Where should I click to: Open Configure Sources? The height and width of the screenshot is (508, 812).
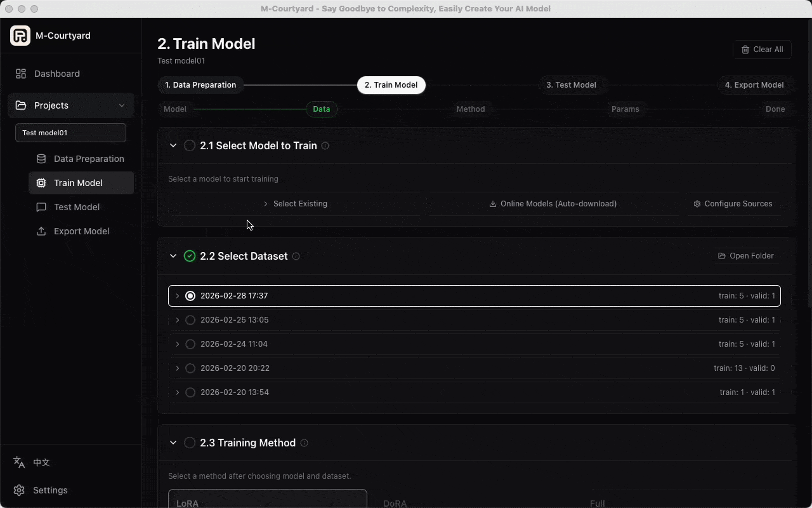coord(733,204)
